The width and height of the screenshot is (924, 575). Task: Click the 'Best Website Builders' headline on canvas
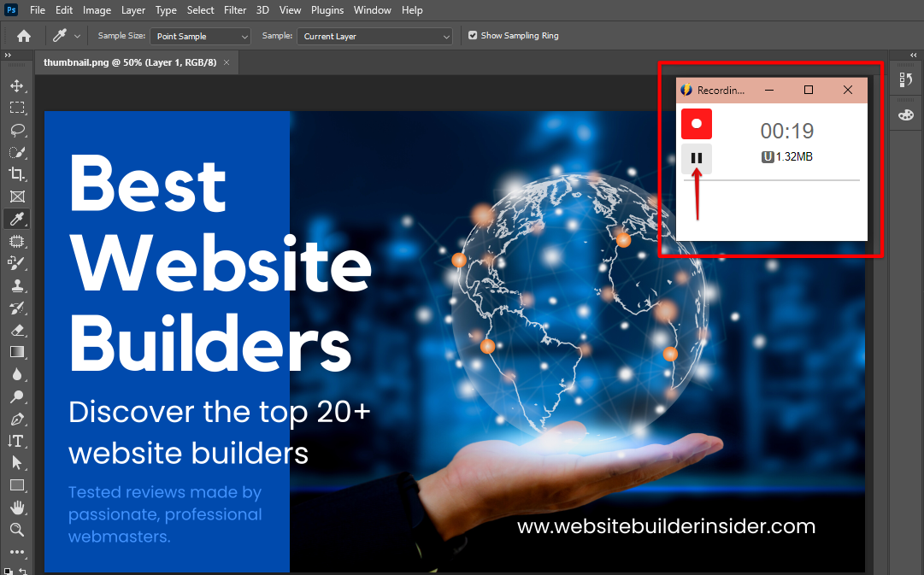pos(221,263)
